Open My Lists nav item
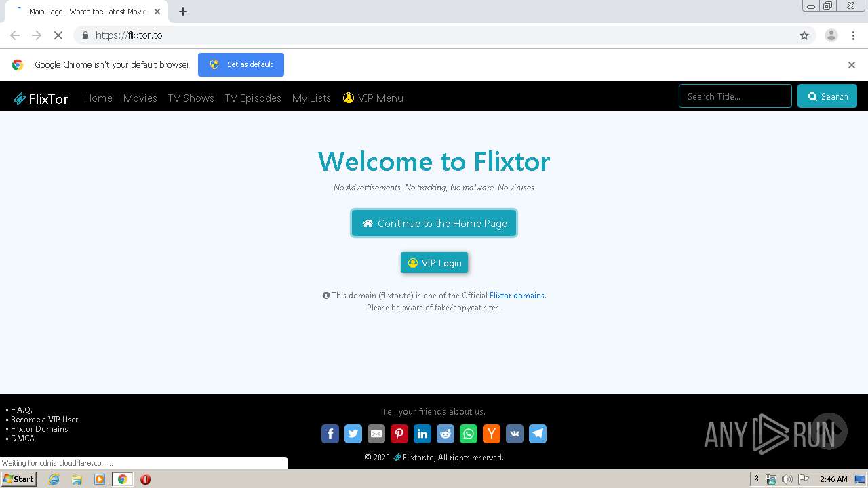This screenshot has width=868, height=488. [311, 98]
